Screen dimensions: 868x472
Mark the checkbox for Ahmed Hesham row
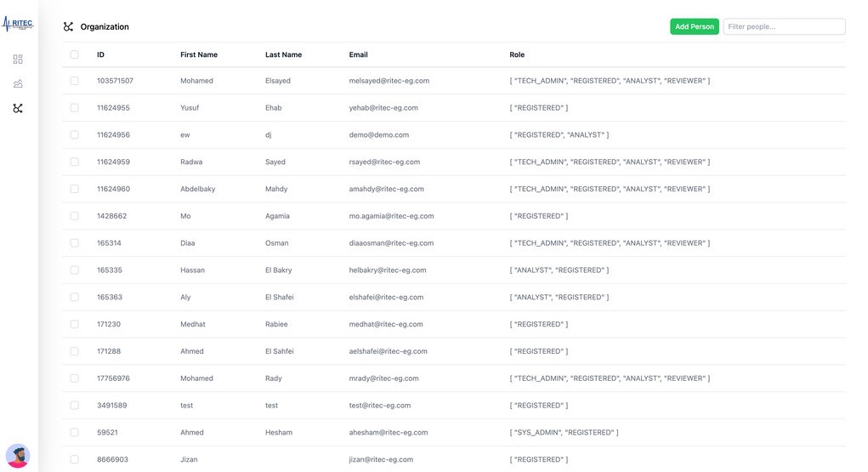point(75,433)
